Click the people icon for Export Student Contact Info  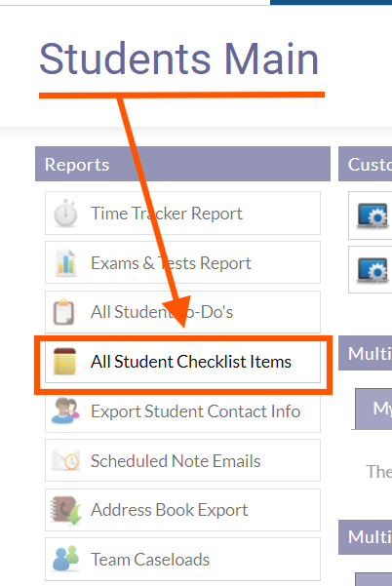tap(65, 410)
